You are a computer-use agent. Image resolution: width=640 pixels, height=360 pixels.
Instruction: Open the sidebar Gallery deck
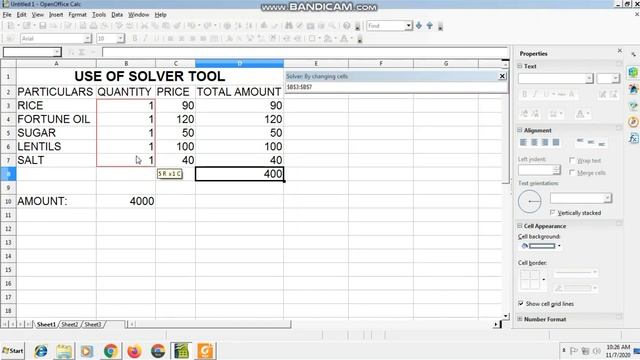[633, 105]
